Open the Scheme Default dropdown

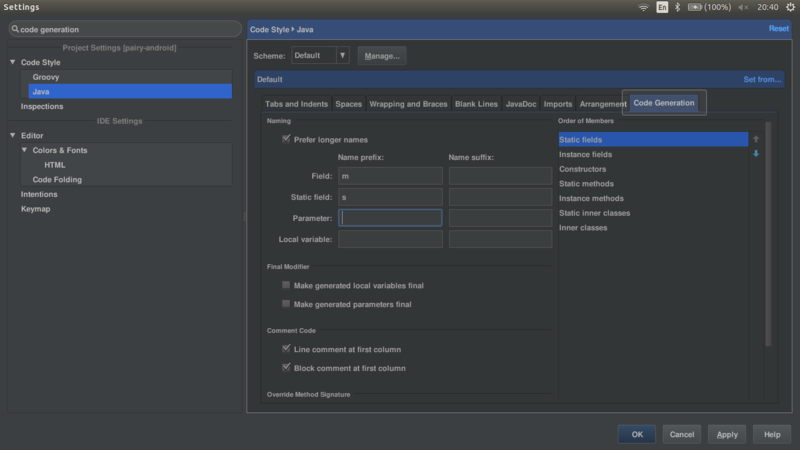320,55
